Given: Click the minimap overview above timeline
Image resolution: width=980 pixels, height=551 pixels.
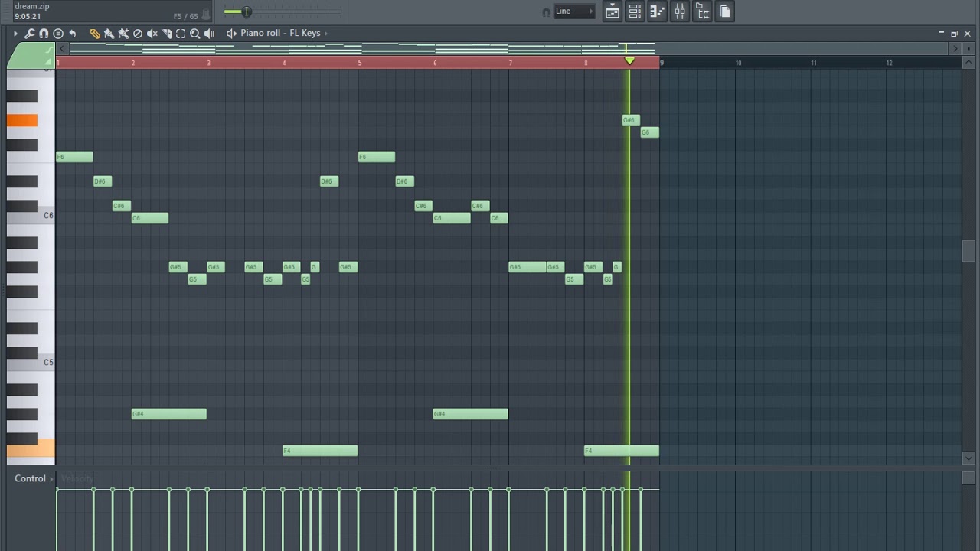Looking at the screenshot, I should click(x=508, y=49).
